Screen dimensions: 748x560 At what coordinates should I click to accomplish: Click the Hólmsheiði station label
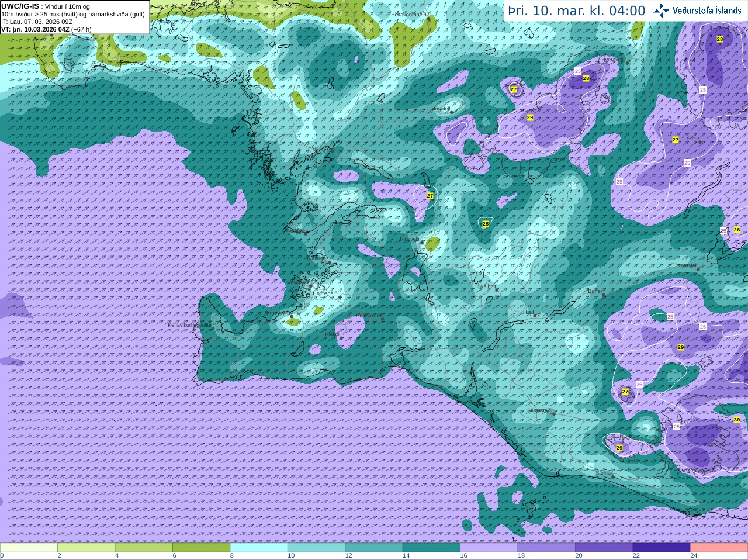pos(325,293)
